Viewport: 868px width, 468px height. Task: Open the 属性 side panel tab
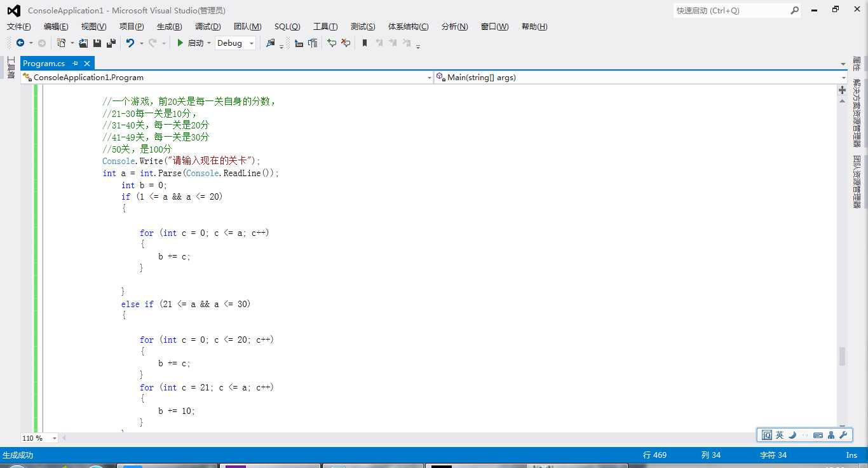click(x=857, y=64)
